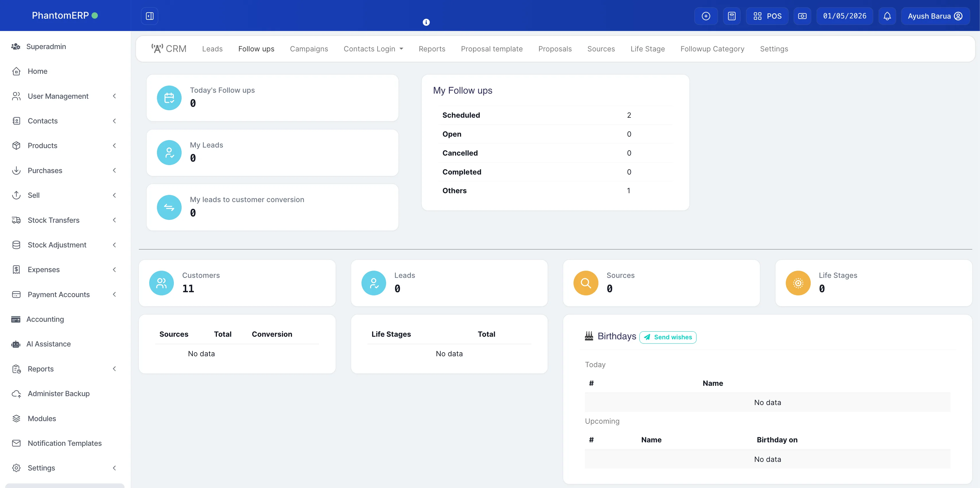
Task: Check notifications via the bell icon
Action: tap(887, 16)
